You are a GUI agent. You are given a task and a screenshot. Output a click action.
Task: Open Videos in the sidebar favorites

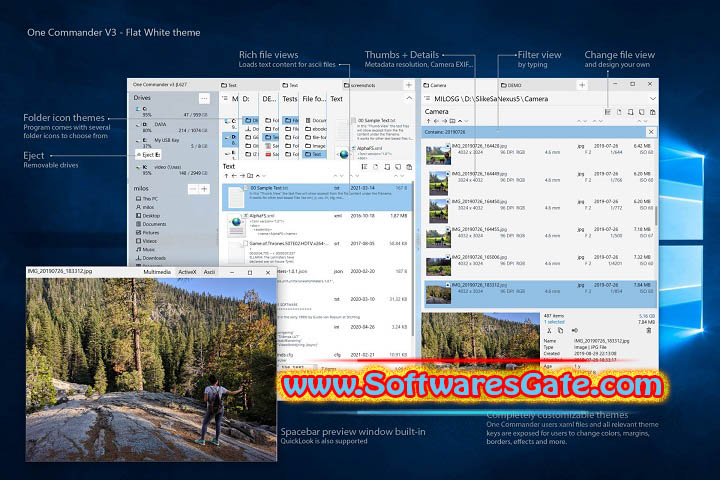(146, 241)
